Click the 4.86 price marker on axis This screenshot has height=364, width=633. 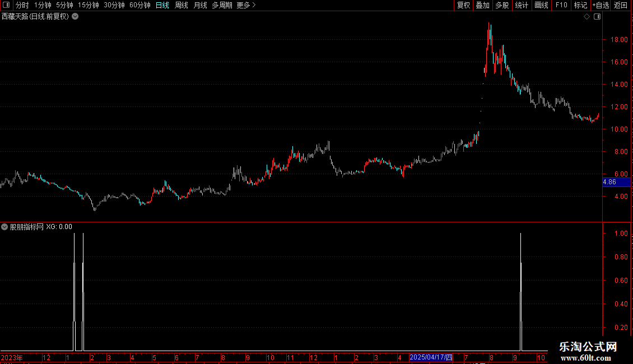pos(616,182)
